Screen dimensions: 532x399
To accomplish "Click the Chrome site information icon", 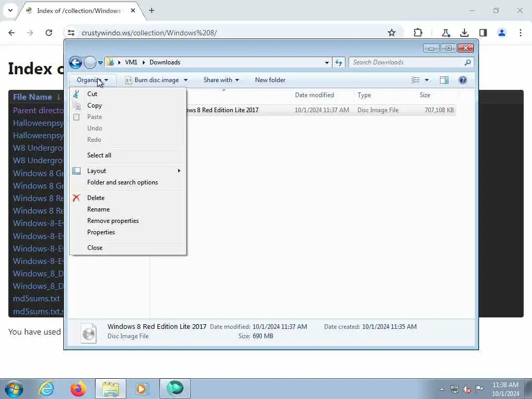I will tap(71, 33).
